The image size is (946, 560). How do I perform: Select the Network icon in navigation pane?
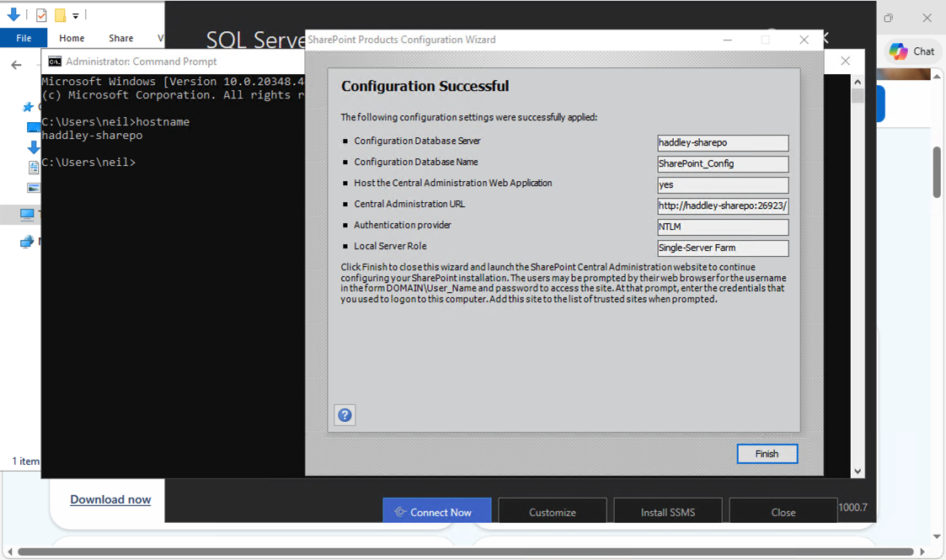pos(27,242)
